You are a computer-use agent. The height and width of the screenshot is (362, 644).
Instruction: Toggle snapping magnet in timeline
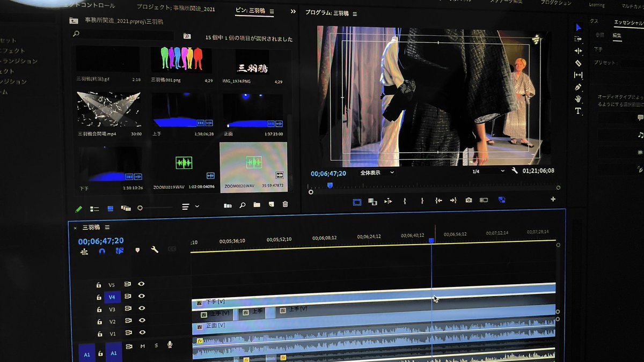102,250
